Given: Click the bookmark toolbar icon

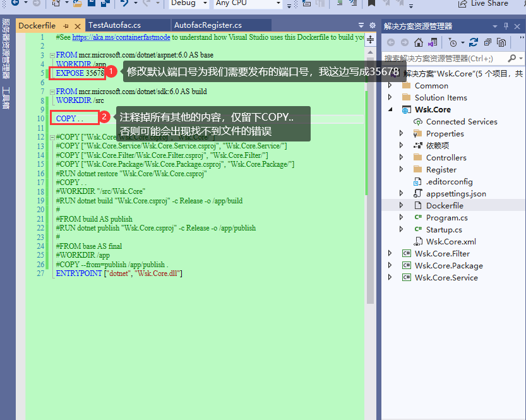Looking at the screenshot, I should coord(371,3).
